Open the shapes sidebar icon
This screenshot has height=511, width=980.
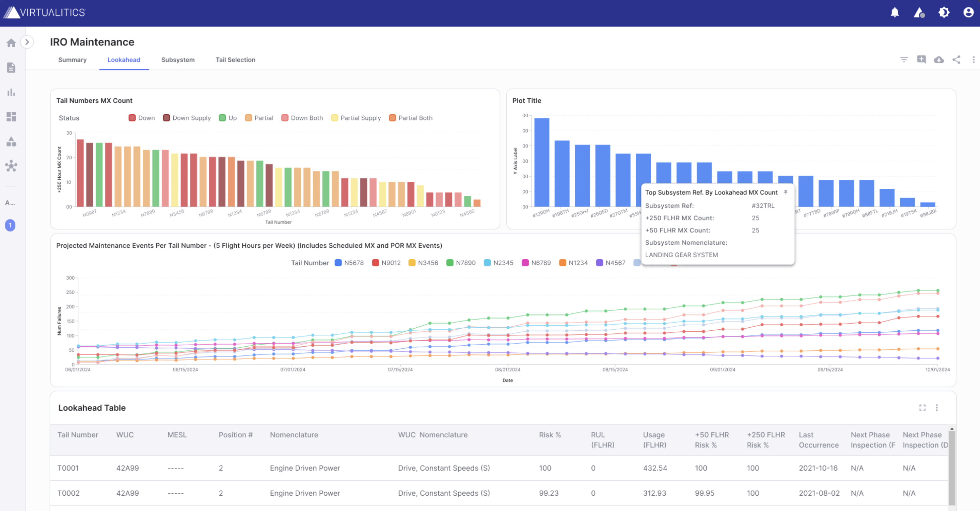[11, 142]
